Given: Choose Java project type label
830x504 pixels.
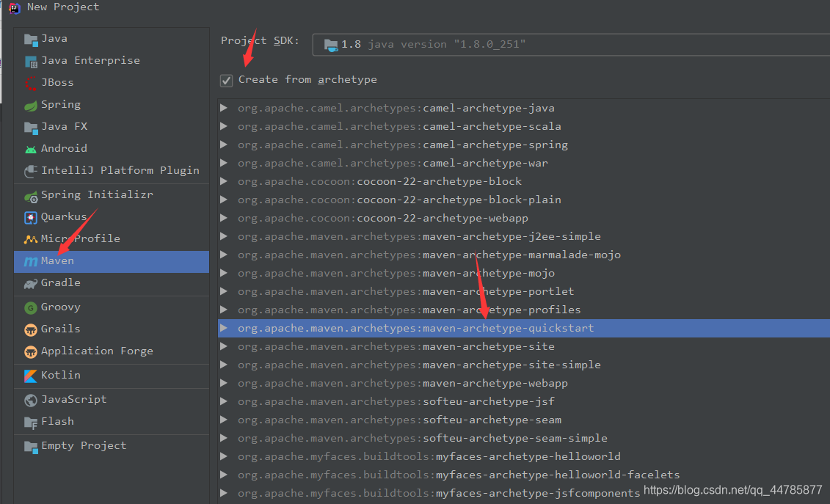Looking at the screenshot, I should (54, 39).
